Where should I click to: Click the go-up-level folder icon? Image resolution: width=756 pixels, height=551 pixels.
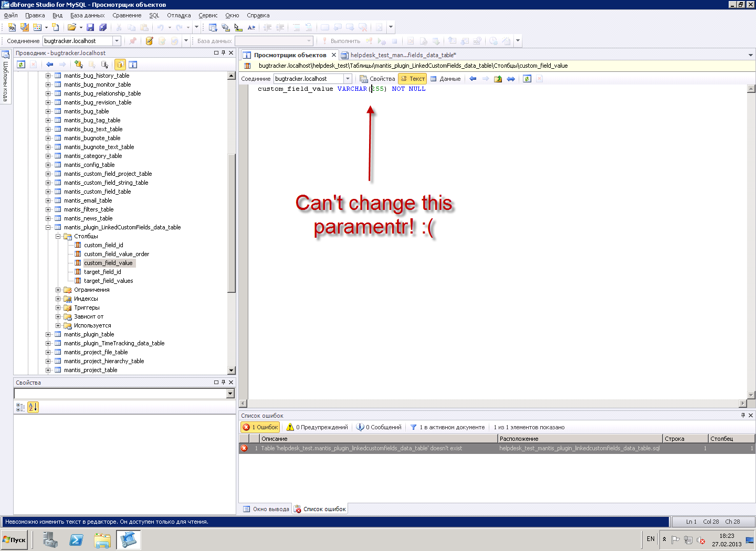pyautogui.click(x=498, y=79)
